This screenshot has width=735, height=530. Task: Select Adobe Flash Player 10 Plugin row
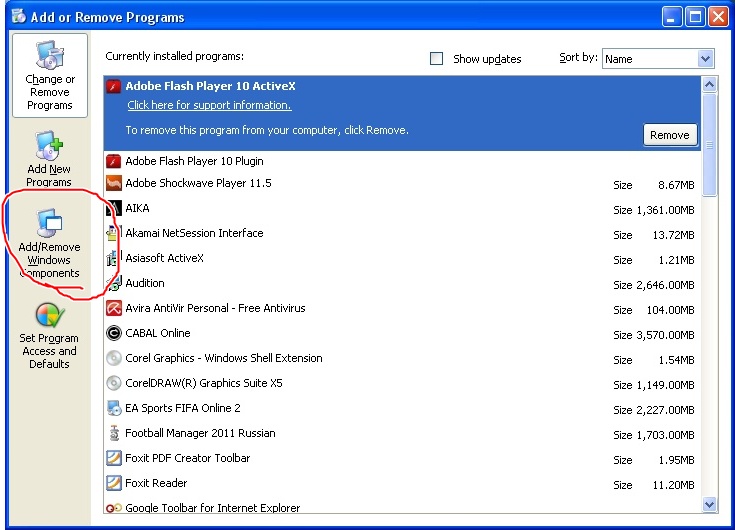pos(402,161)
